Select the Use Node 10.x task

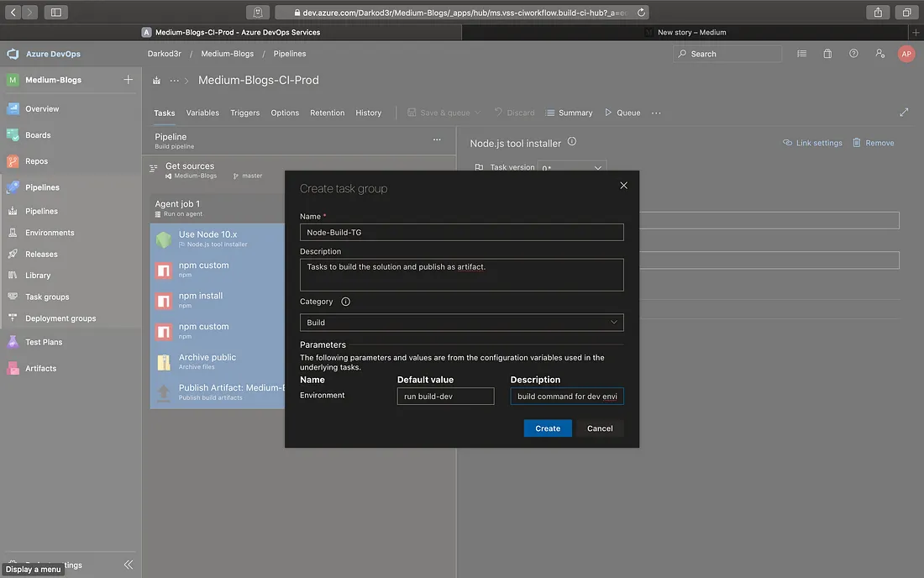tap(218, 239)
